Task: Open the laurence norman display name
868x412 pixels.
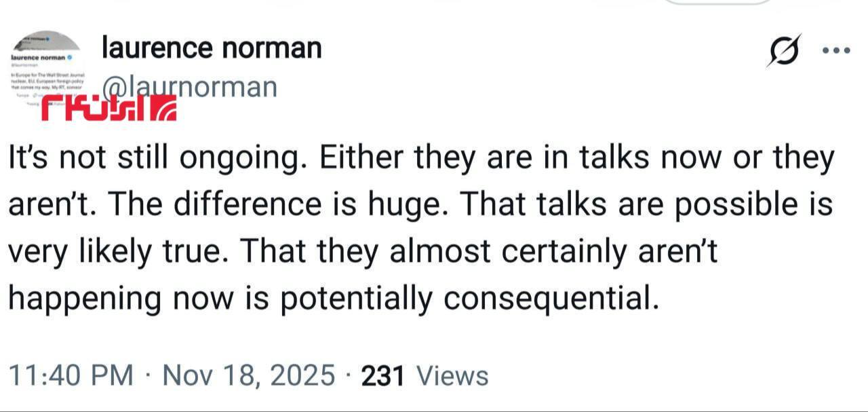Action: point(211,48)
